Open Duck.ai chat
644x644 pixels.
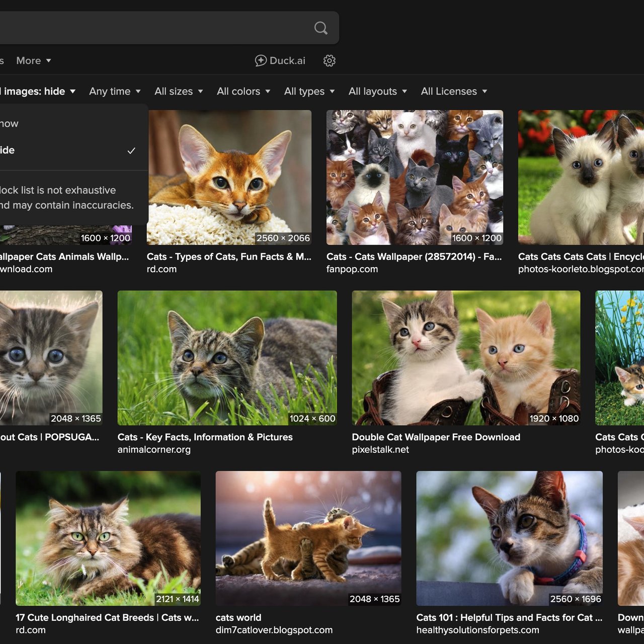[280, 61]
